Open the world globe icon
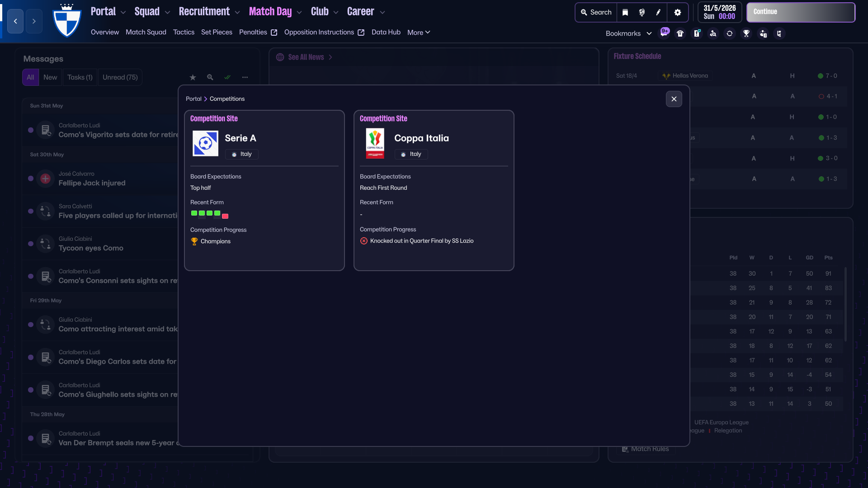Viewport: 868px width, 488px height. click(642, 13)
